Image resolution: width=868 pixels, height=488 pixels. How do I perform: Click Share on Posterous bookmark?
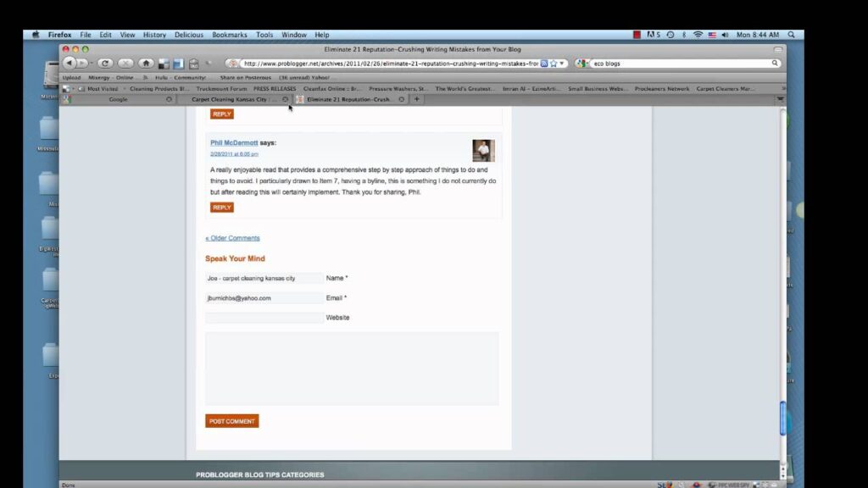(x=245, y=77)
